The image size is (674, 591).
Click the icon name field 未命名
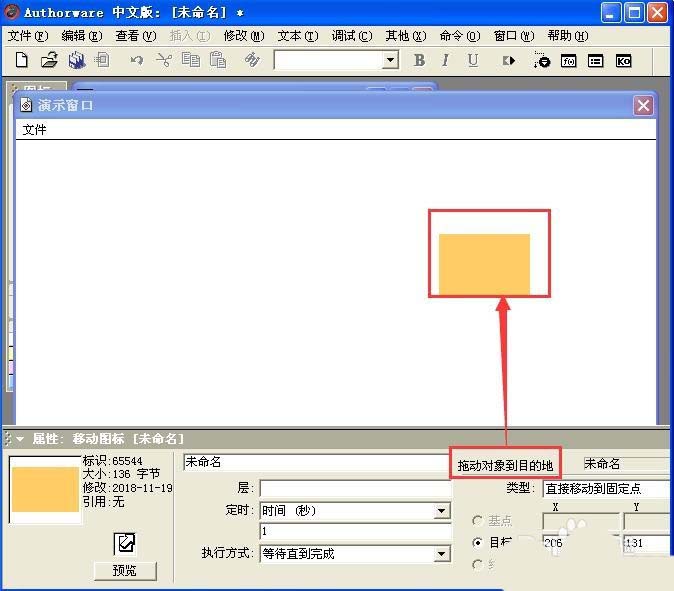click(316, 462)
